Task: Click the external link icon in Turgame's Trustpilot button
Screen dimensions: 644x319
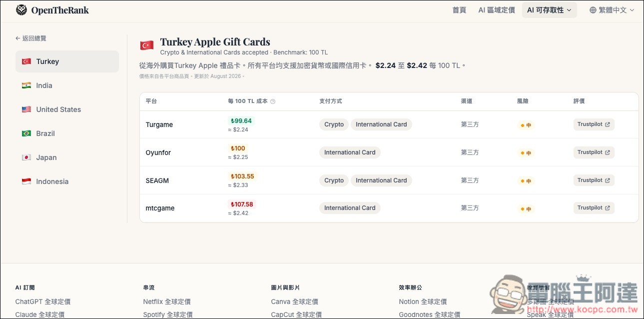Action: [608, 124]
